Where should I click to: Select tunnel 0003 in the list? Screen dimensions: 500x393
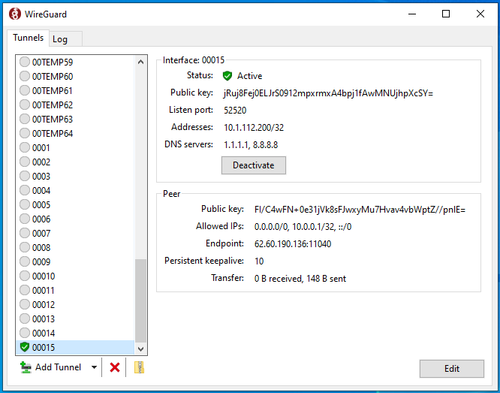(75, 176)
